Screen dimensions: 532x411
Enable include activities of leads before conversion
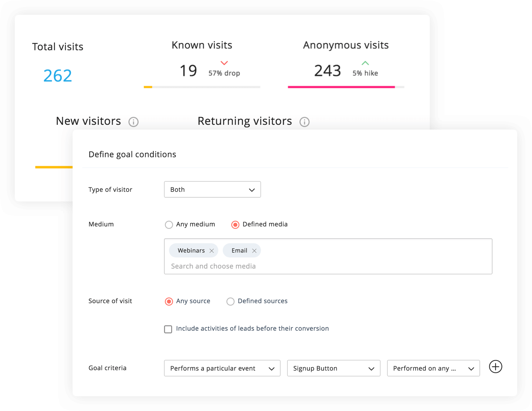pos(168,329)
